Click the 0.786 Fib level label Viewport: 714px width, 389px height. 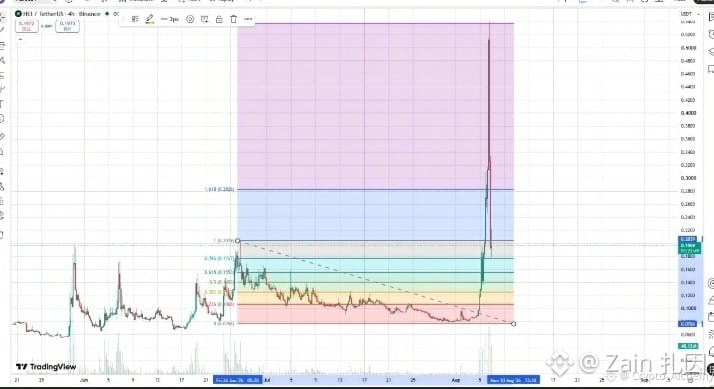tap(219, 258)
